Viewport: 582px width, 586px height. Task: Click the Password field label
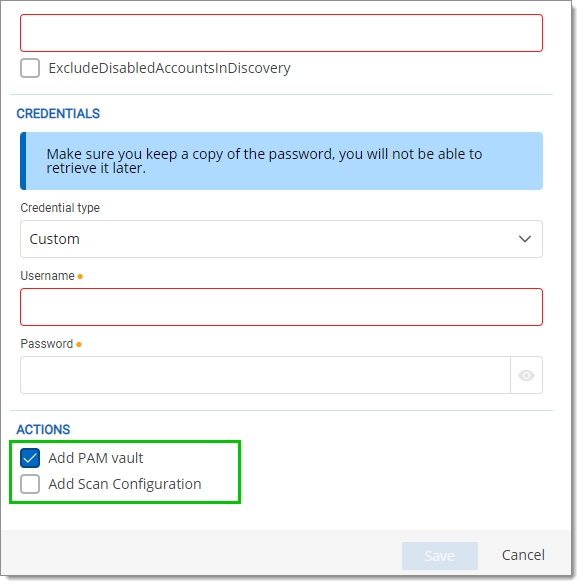coord(47,344)
